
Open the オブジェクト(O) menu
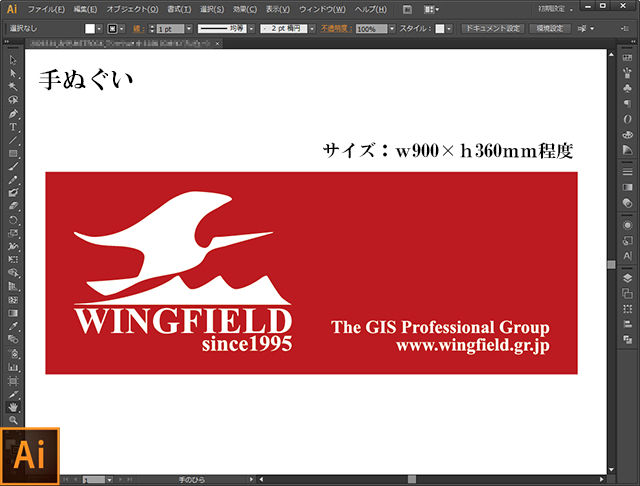[132, 9]
